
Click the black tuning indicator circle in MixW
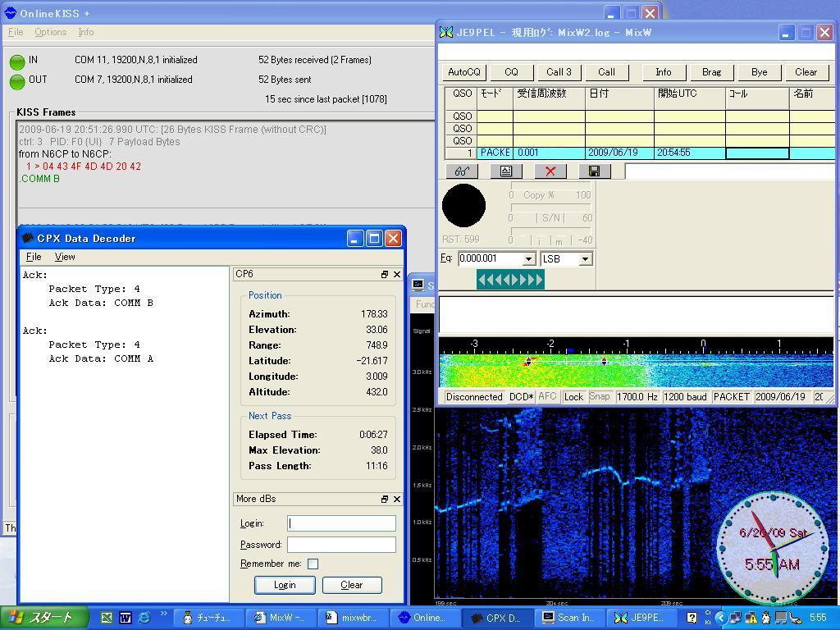click(464, 206)
